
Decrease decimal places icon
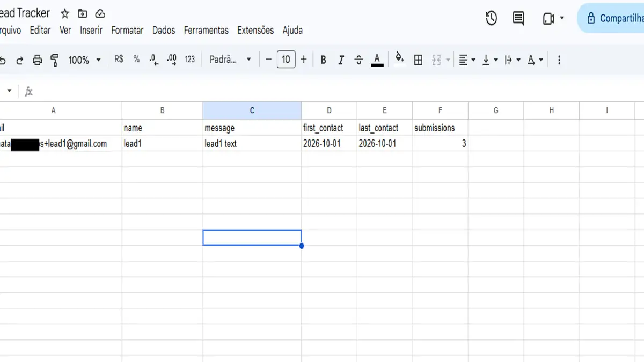[154, 60]
